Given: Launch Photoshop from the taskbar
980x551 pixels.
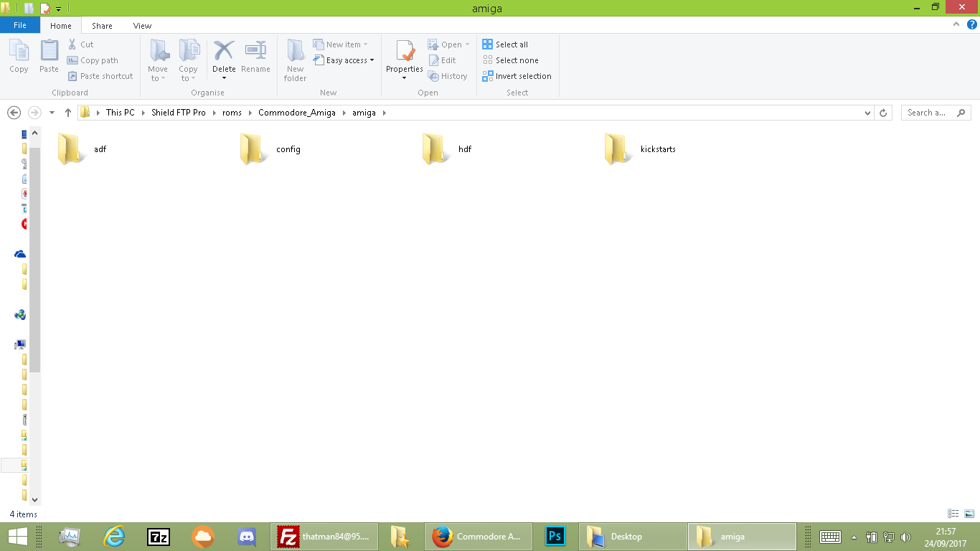Looking at the screenshot, I should [x=555, y=536].
